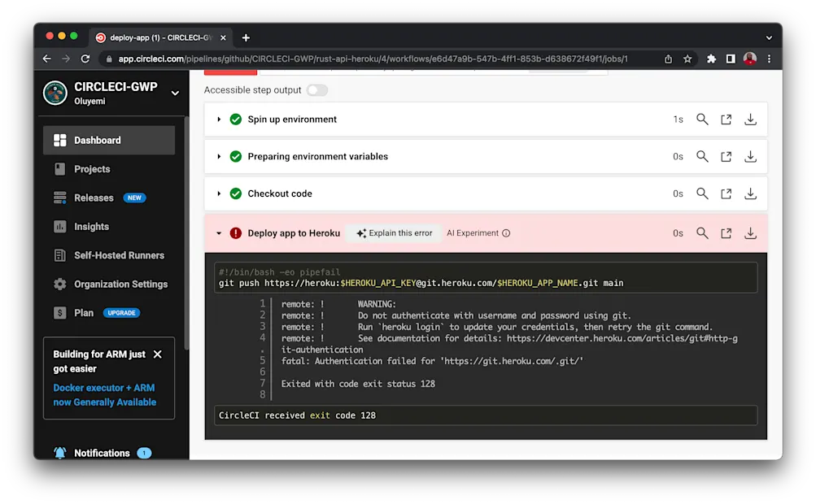Expand the Spin up environment step
The width and height of the screenshot is (816, 504).
218,119
